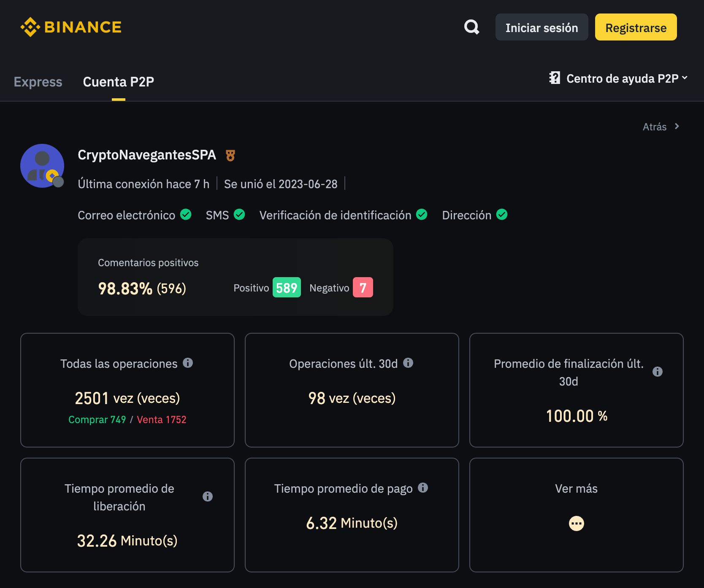Switch to the Express tab
Image resolution: width=704 pixels, height=588 pixels.
pos(38,82)
